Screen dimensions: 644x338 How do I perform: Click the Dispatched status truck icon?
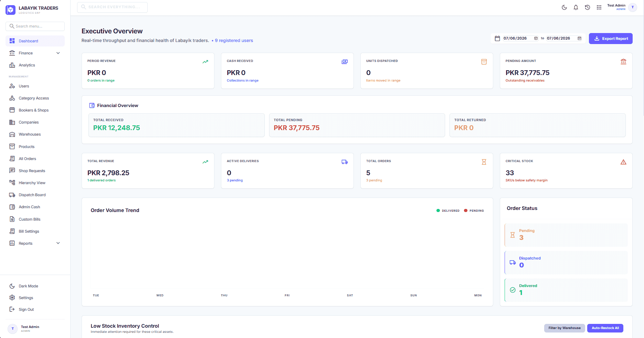click(x=513, y=262)
